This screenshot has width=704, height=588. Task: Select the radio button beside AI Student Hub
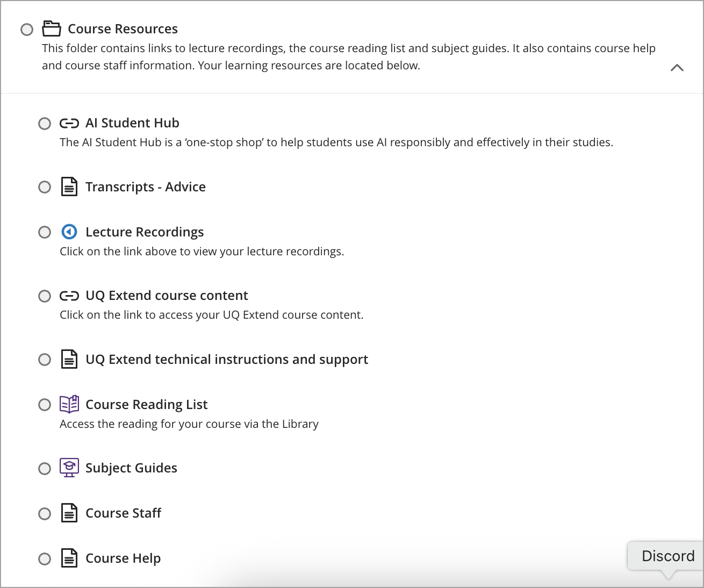(x=45, y=124)
